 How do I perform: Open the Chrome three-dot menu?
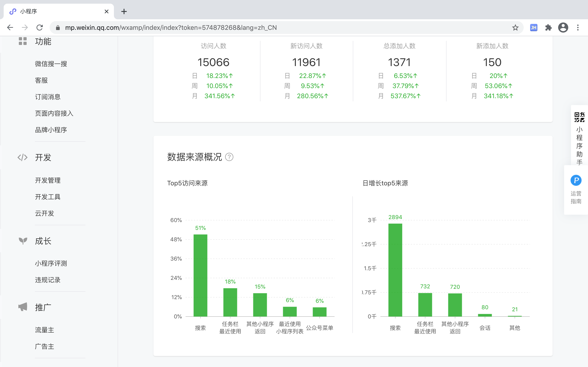(578, 28)
